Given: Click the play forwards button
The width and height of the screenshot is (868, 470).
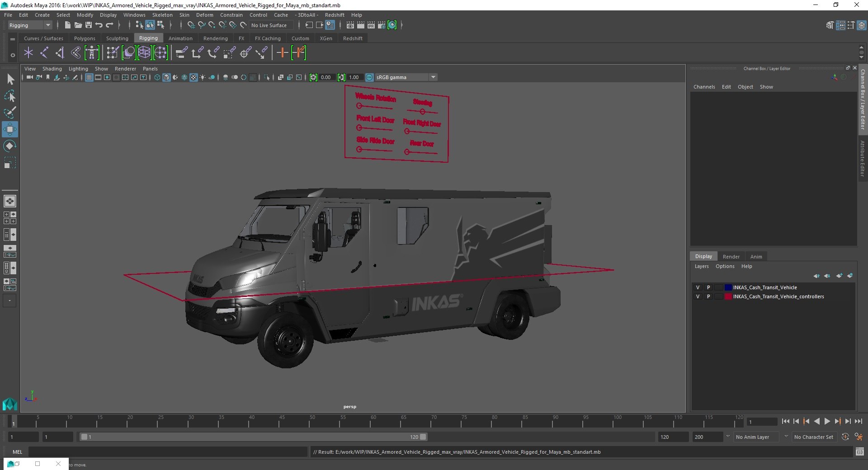Looking at the screenshot, I should pyautogui.click(x=827, y=421).
